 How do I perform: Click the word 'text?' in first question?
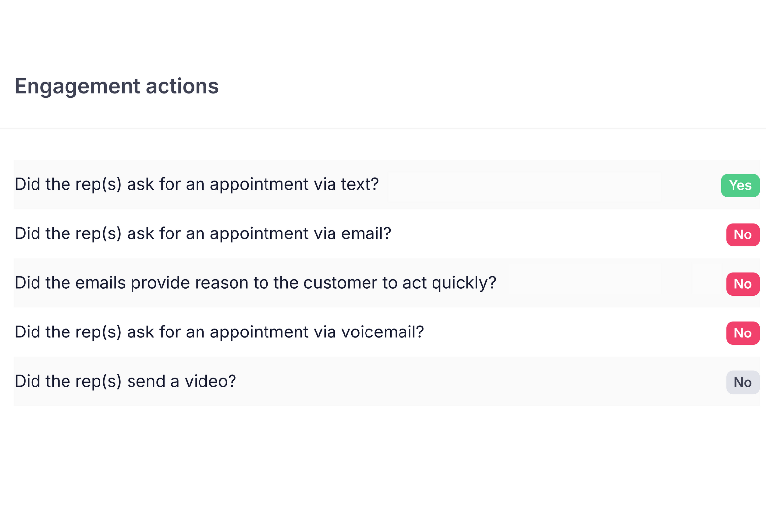pyautogui.click(x=360, y=184)
